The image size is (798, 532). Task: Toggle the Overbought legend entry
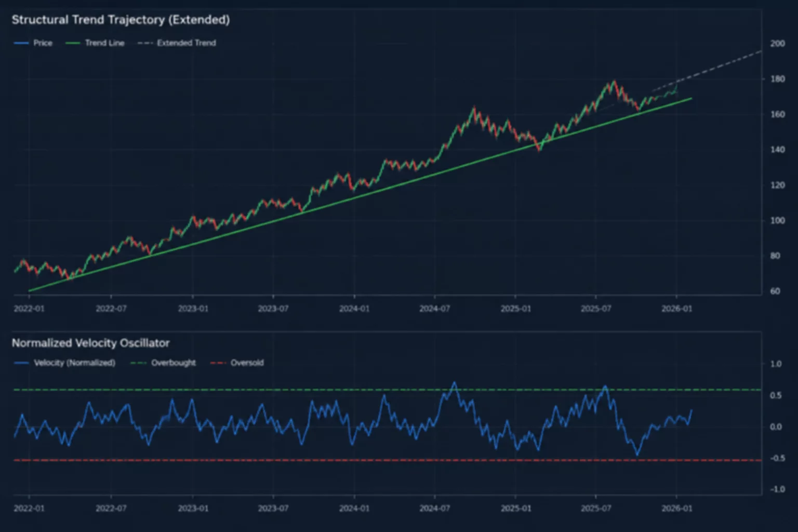tap(163, 363)
